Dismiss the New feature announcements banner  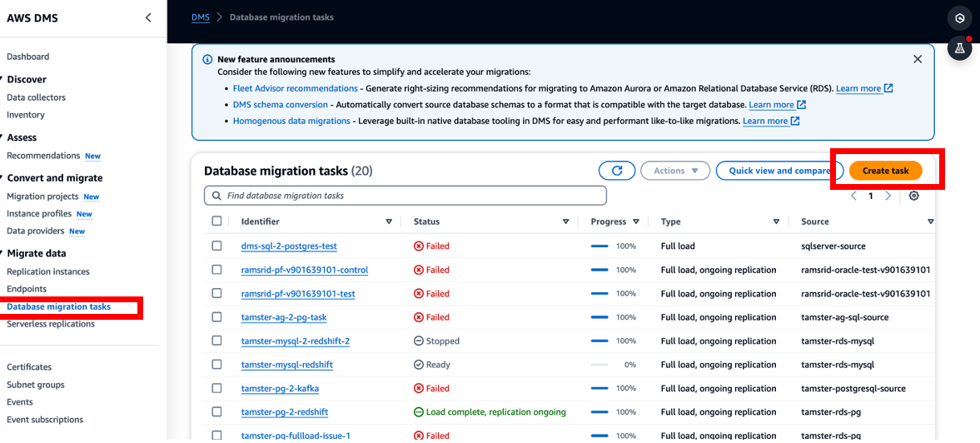pyautogui.click(x=918, y=59)
